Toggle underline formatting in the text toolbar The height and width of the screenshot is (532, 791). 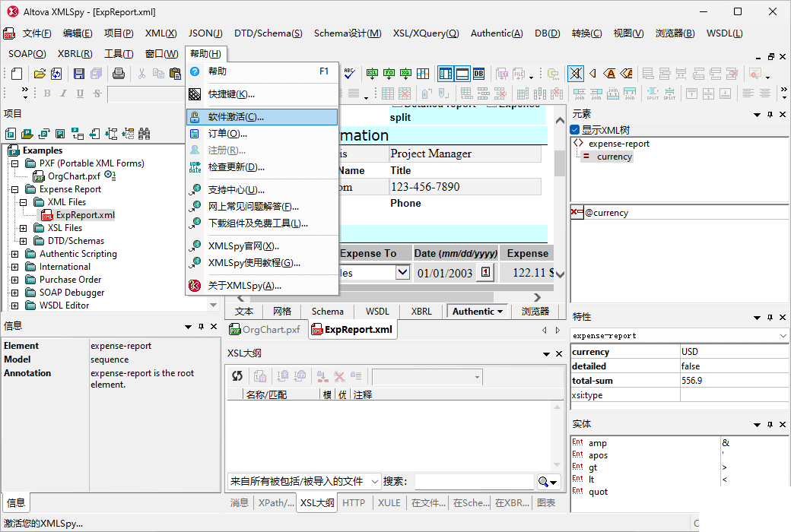pos(80,93)
